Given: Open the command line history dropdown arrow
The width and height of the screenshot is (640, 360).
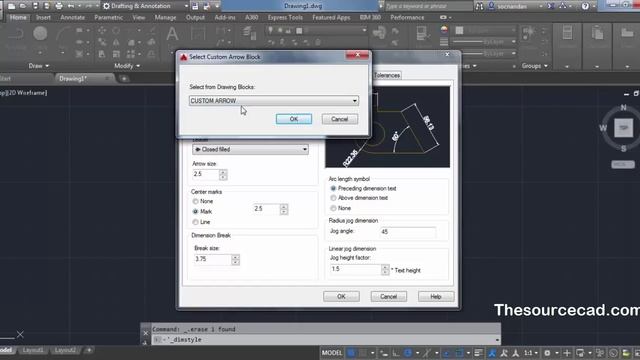Looking at the screenshot, I should tap(497, 340).
